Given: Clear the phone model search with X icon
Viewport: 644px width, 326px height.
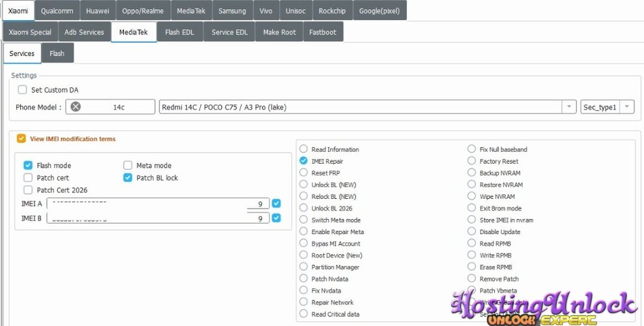Looking at the screenshot, I should pos(76,107).
